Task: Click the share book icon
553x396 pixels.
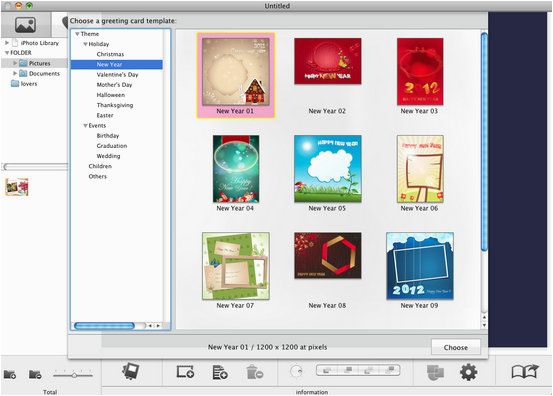Action: (x=525, y=371)
